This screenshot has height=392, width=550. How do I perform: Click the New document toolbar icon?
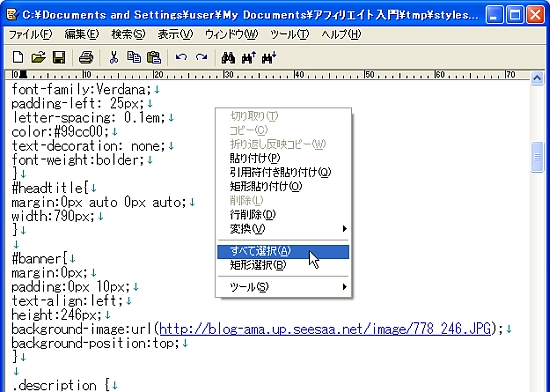[x=18, y=57]
